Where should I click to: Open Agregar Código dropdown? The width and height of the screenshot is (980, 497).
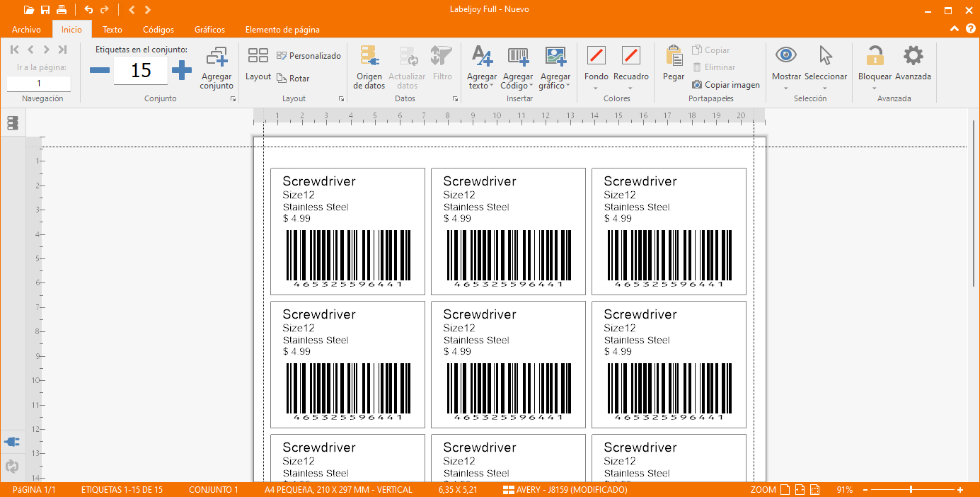(x=518, y=68)
